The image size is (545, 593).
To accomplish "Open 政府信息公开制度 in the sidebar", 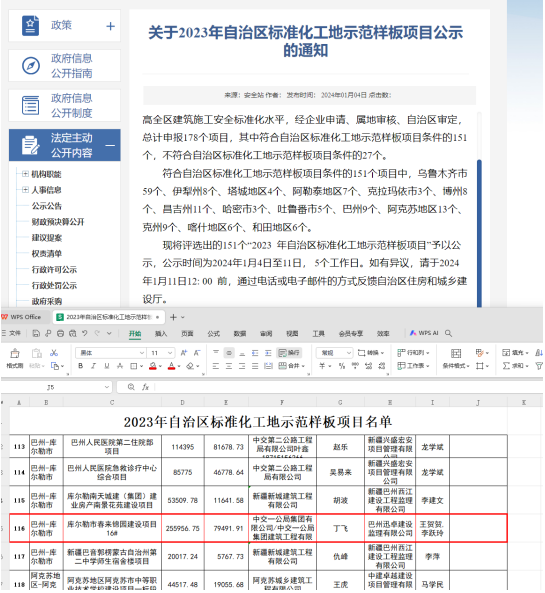I will pyautogui.click(x=65, y=106).
